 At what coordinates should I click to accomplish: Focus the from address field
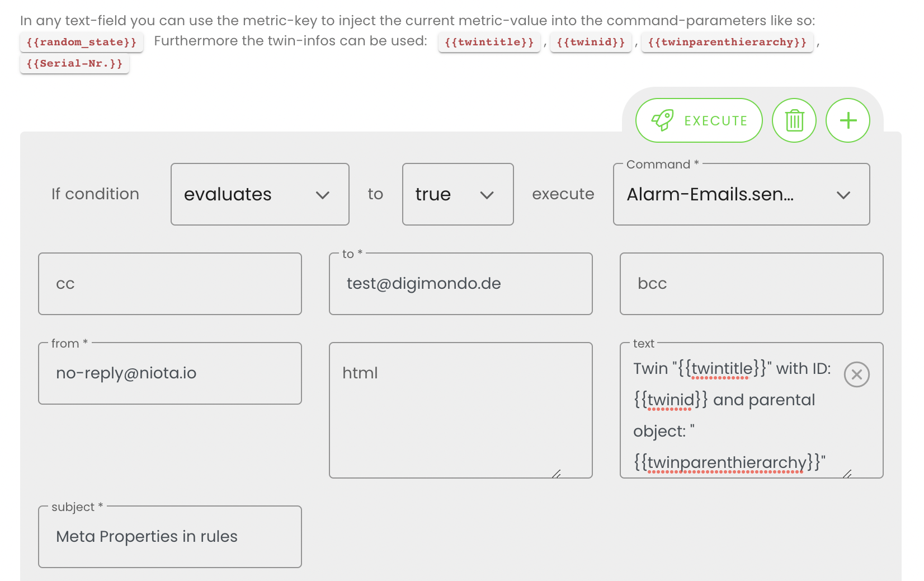[170, 373]
